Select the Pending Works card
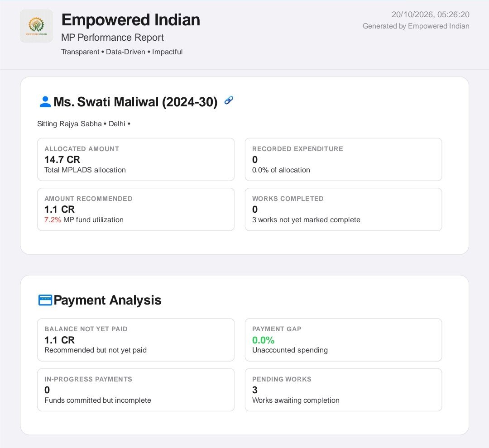This screenshot has width=489, height=448. click(343, 390)
